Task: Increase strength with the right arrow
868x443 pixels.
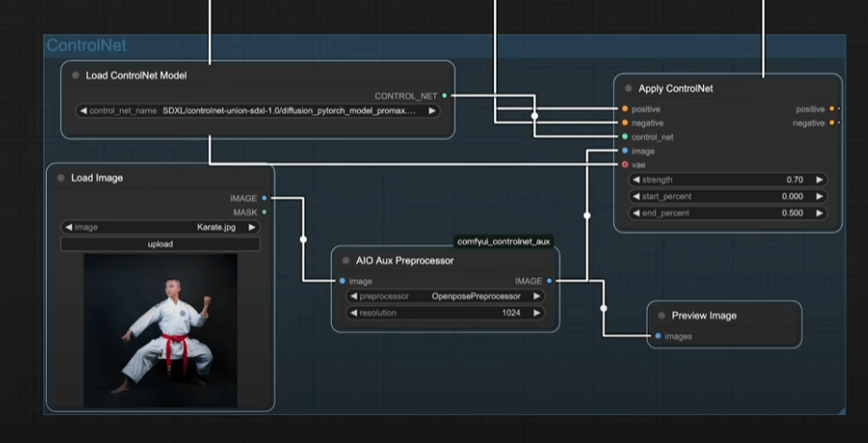Action: pyautogui.click(x=819, y=180)
